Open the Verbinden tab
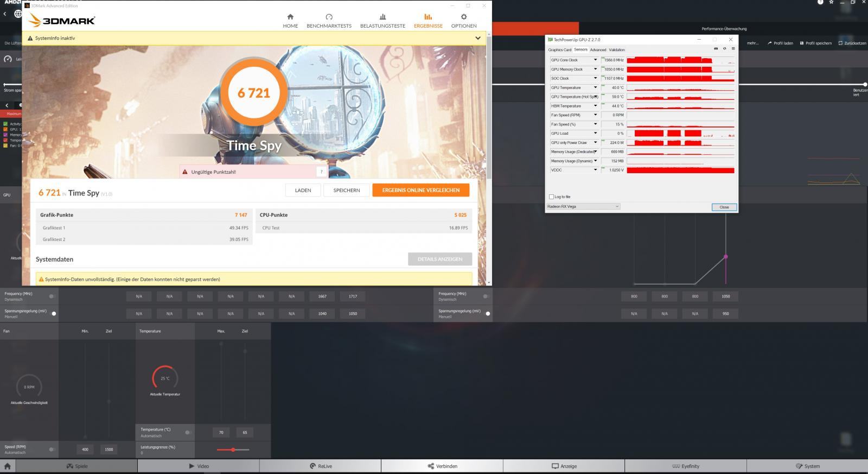Image resolution: width=868 pixels, height=474 pixels. [442, 466]
